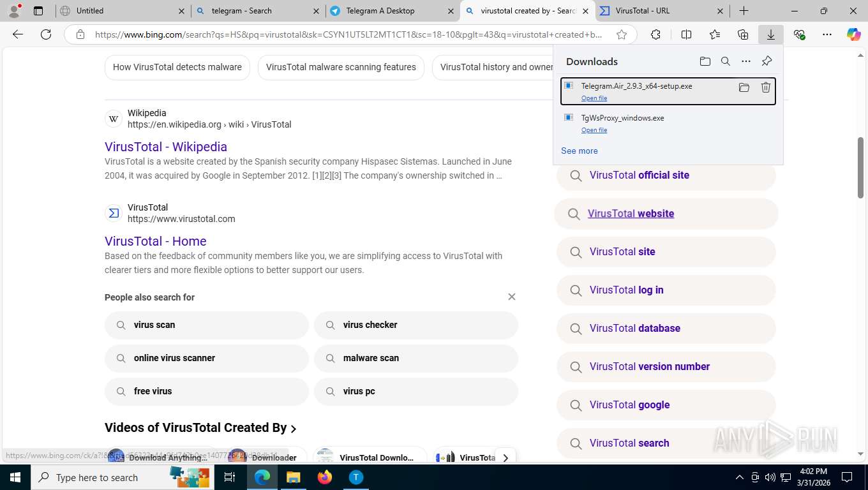This screenshot has height=490, width=868.
Task: Pin the Downloads panel
Action: pyautogui.click(x=767, y=61)
